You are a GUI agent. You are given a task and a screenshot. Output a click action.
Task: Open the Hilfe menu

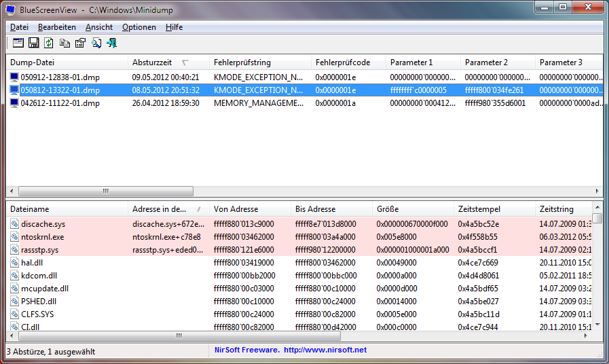174,27
